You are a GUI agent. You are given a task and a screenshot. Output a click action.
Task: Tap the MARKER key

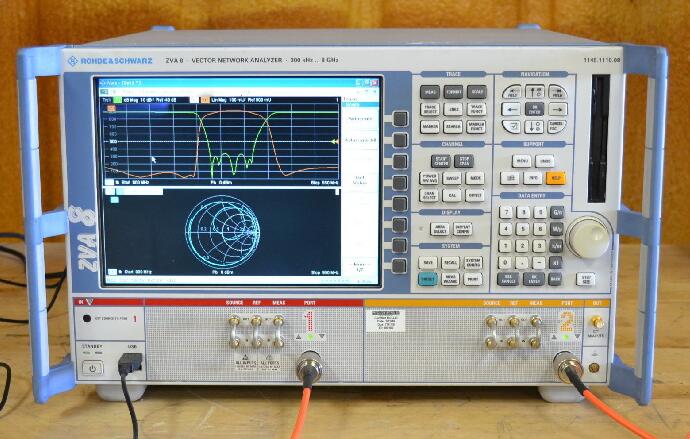(x=429, y=127)
